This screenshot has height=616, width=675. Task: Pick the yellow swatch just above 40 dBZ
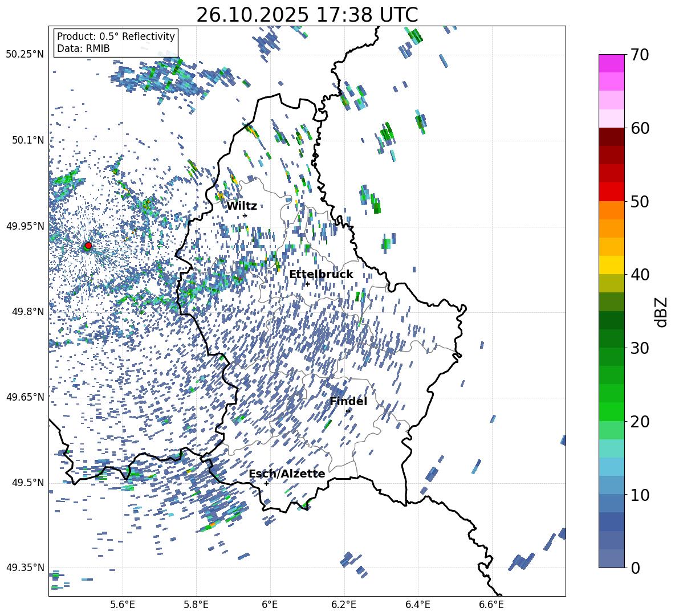(x=612, y=265)
